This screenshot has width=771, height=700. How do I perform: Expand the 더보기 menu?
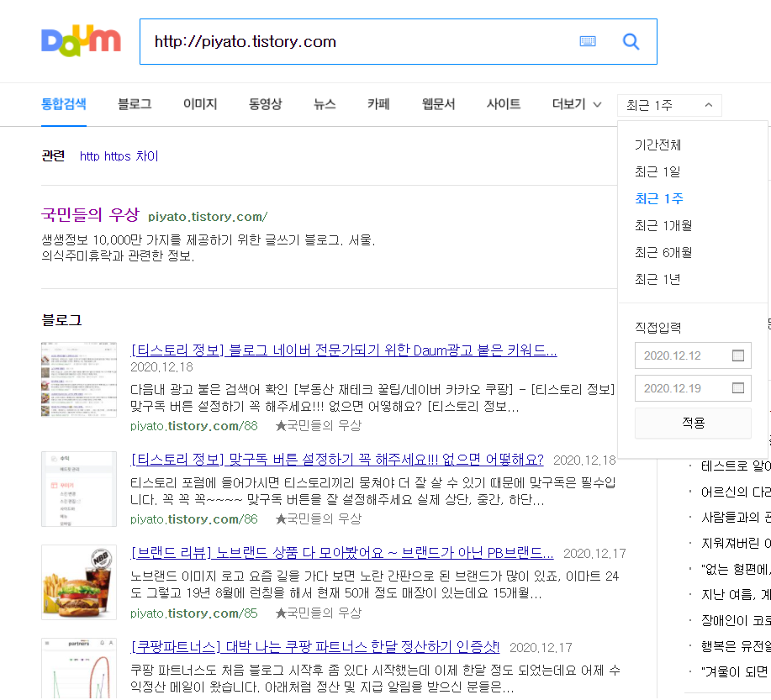pyautogui.click(x=576, y=104)
